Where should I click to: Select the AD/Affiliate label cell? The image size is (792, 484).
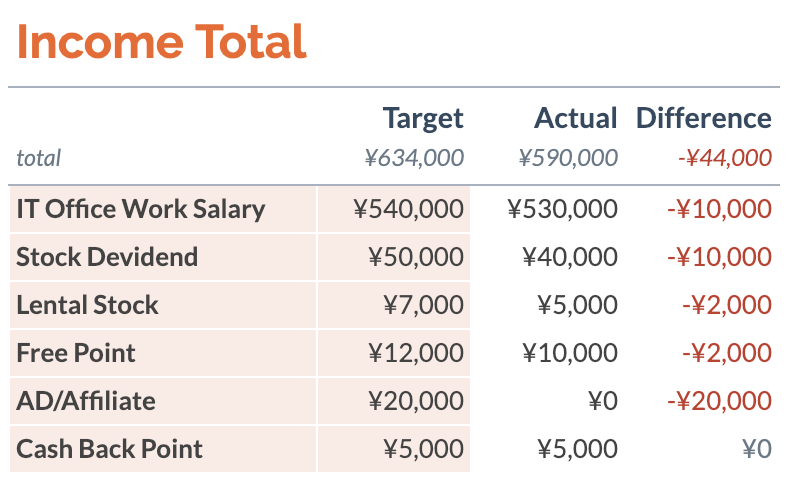[163, 401]
